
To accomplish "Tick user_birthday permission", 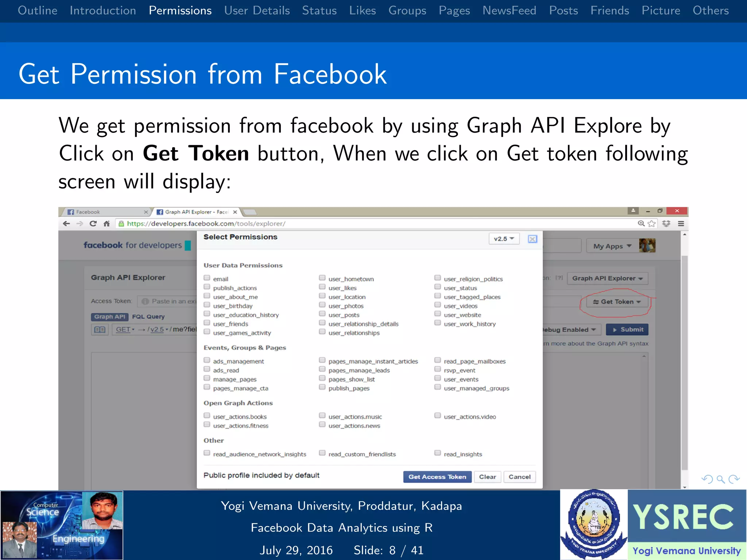I will [207, 305].
